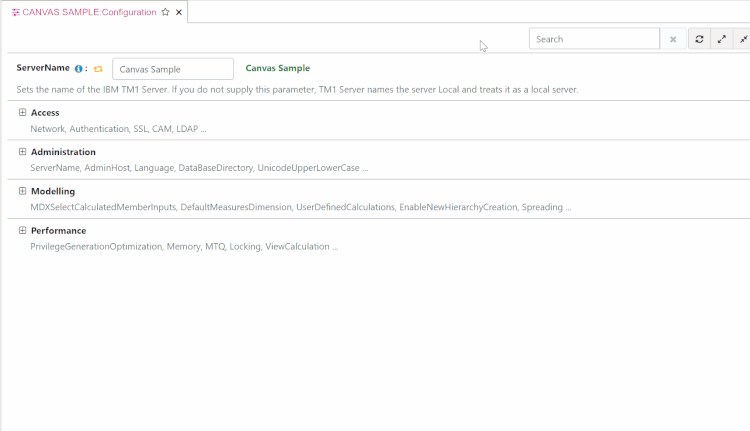750x431 pixels.
Task: Mark the Configuration tab as favorite with star
Action: [x=166, y=12]
